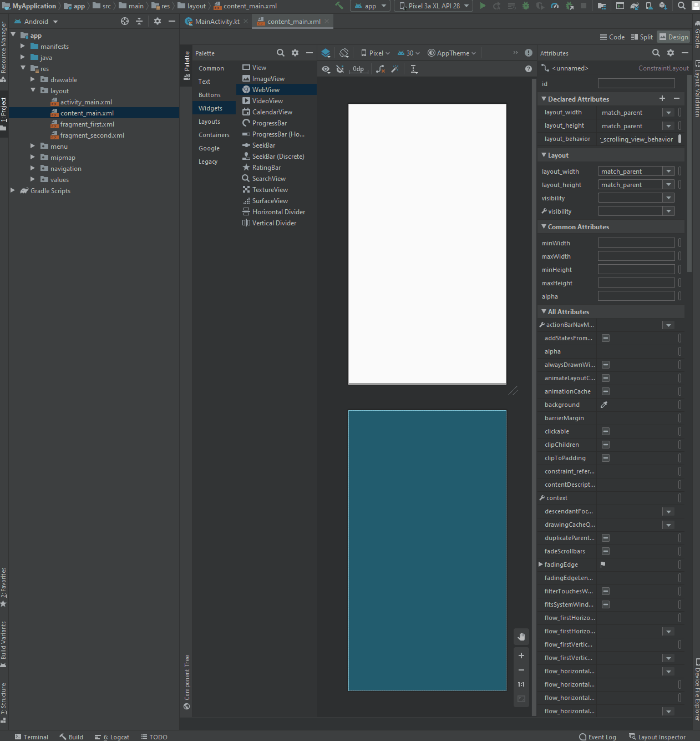The height and width of the screenshot is (741, 700).
Task: Open Palette settings gear
Action: [295, 53]
